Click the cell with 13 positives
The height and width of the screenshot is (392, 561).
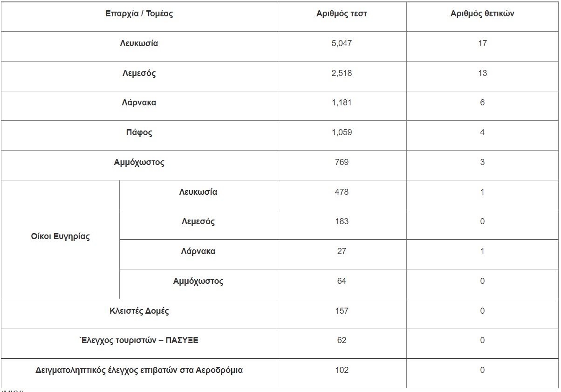(482, 73)
